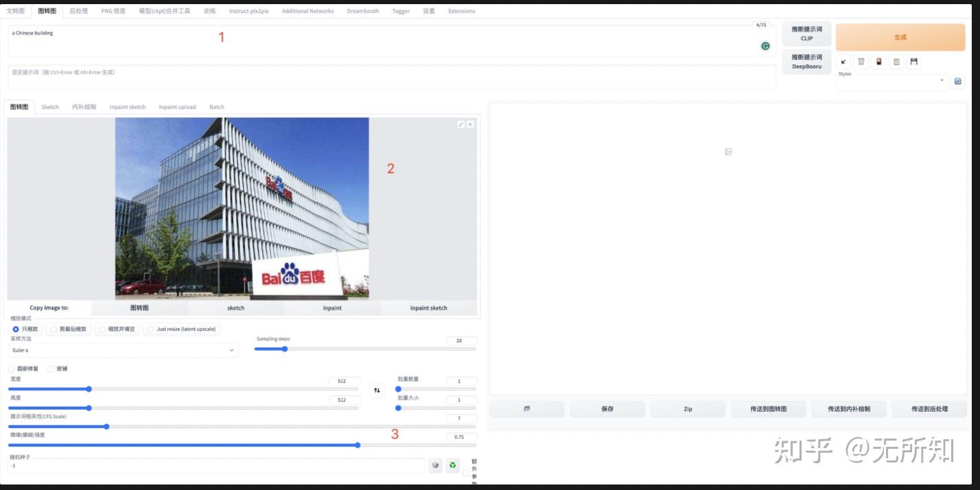Open the Inpaint sketch sub-tab
The height and width of the screenshot is (490, 980).
128,107
